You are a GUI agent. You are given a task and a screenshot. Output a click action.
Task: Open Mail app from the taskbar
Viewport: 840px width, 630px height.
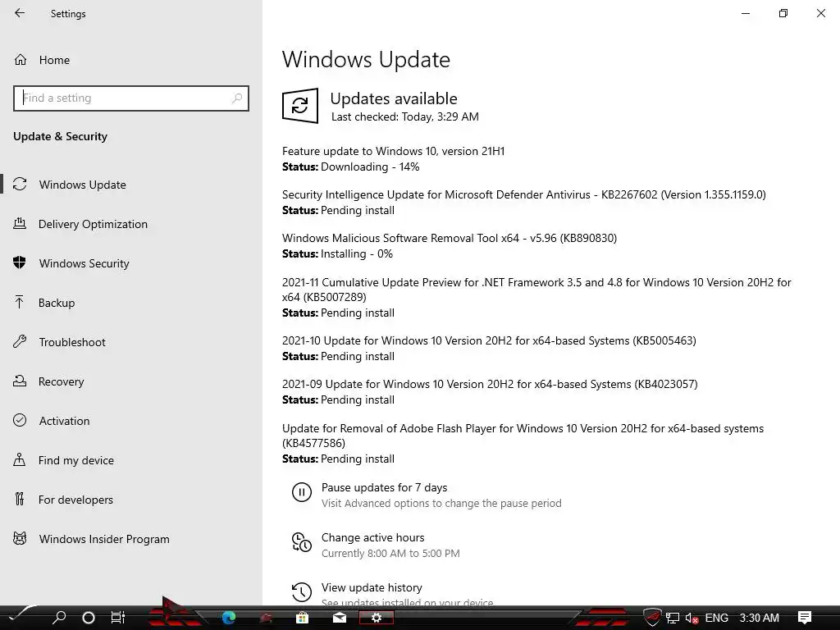click(x=340, y=618)
